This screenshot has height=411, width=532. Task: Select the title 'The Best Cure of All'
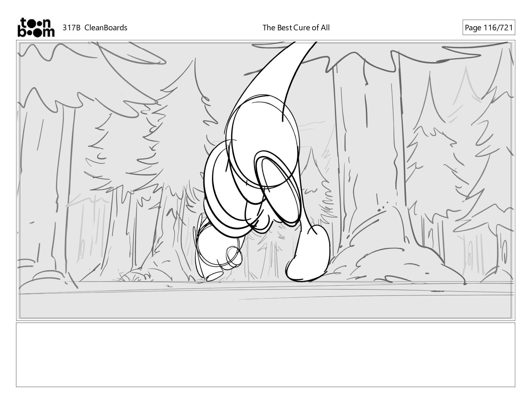click(296, 28)
